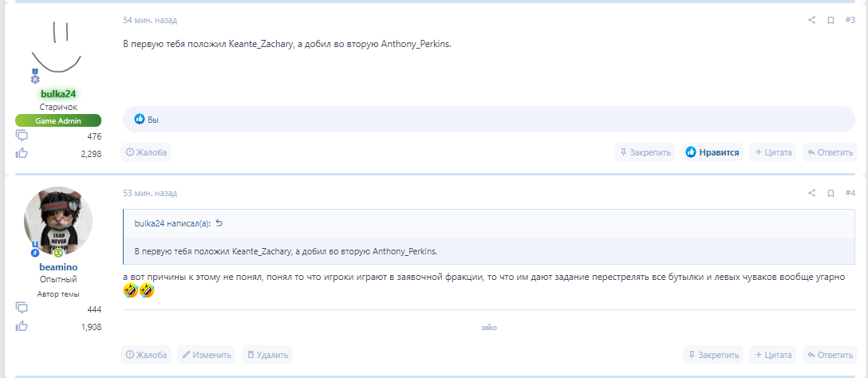
Task: Open beamino cat avatar
Action: 58,221
